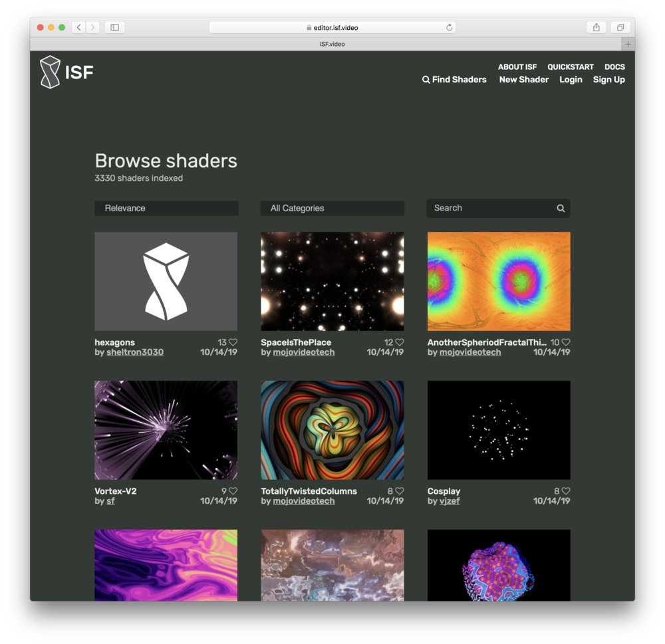Viewport: 665px width, 644px height.
Task: Toggle the Safari sidebar button
Action: pos(114,27)
